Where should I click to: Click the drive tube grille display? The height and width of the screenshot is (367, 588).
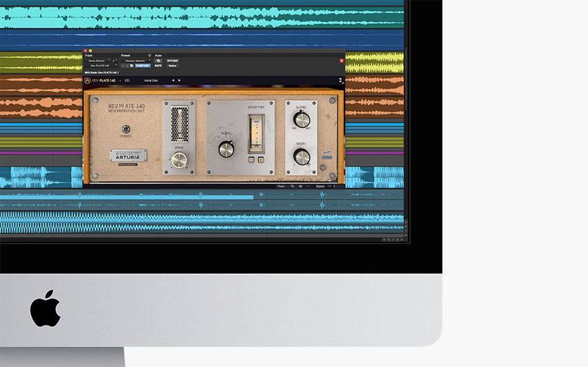click(x=179, y=123)
